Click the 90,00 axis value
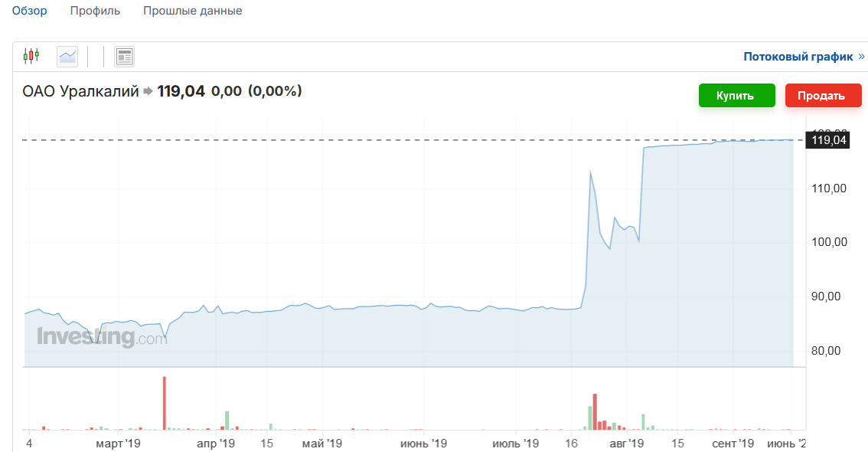 (x=825, y=296)
